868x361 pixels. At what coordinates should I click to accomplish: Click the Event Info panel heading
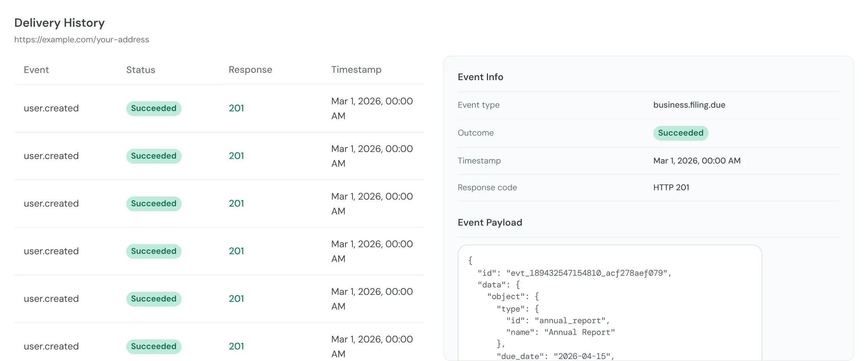pyautogui.click(x=480, y=77)
